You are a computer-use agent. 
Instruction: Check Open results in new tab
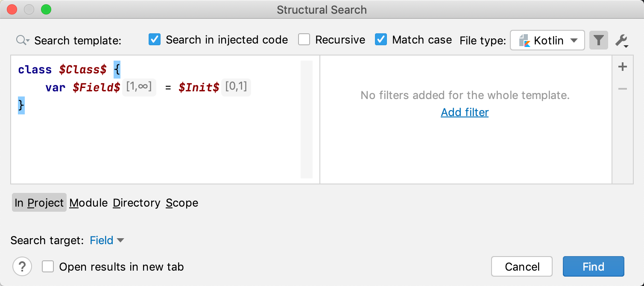tap(48, 267)
